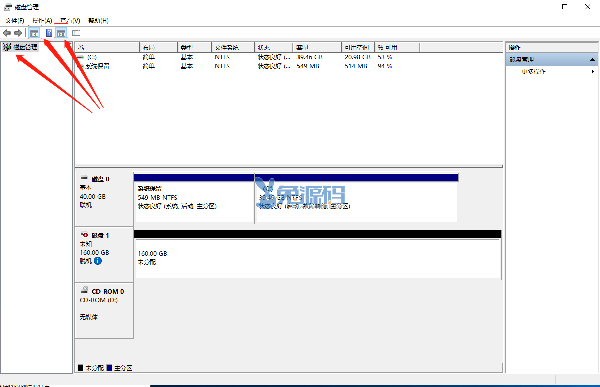Go back with the left arrow toolbar icon

click(x=7, y=33)
